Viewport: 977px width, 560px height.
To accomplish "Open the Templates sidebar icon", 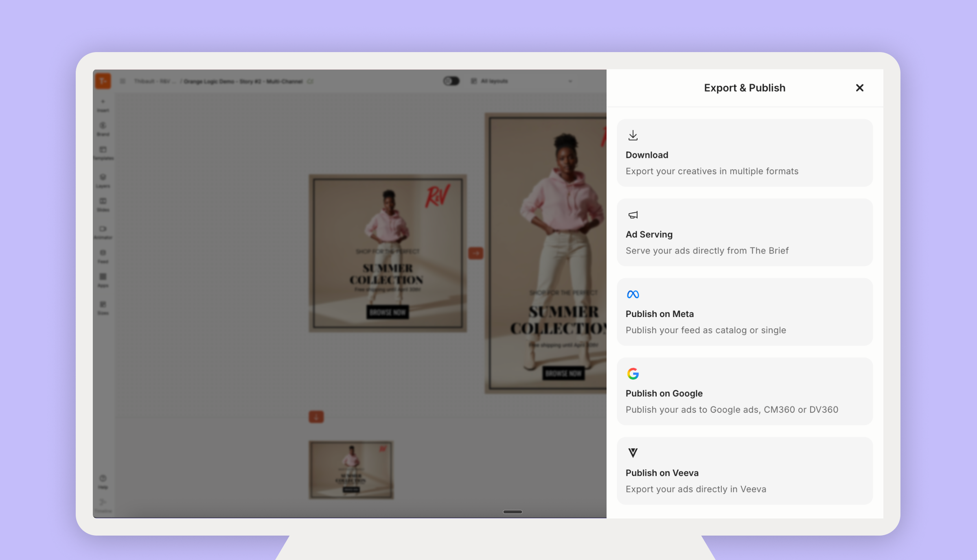I will coord(103,153).
